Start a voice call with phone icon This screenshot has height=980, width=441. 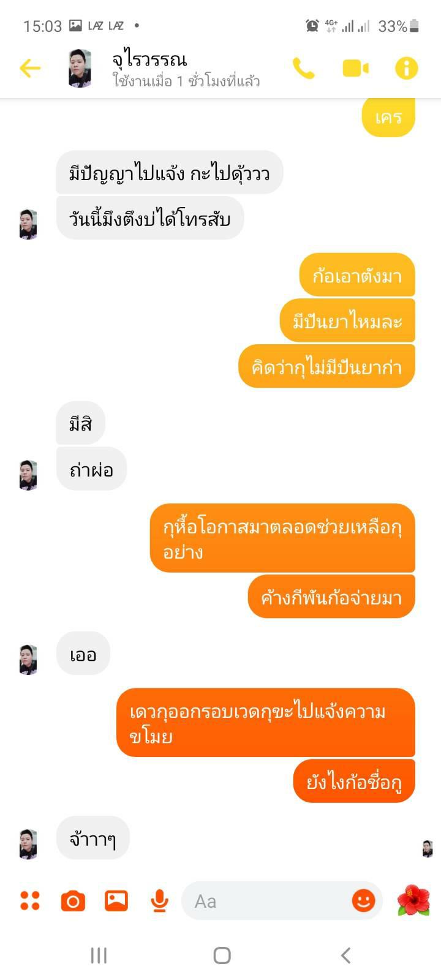pos(304,69)
